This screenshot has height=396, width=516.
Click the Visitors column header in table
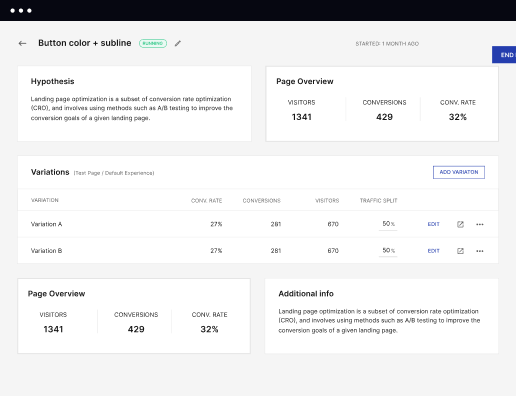click(x=327, y=200)
